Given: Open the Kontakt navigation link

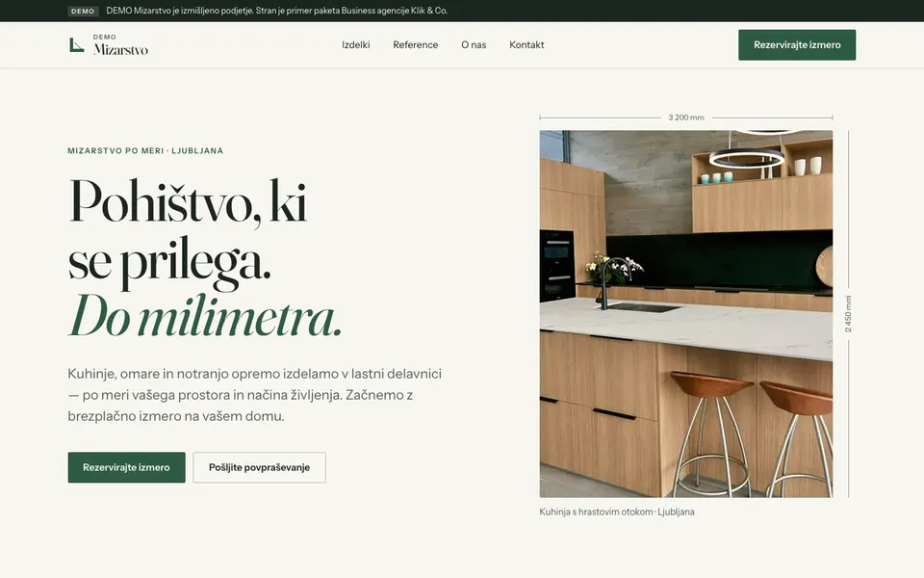Looking at the screenshot, I should pyautogui.click(x=526, y=45).
